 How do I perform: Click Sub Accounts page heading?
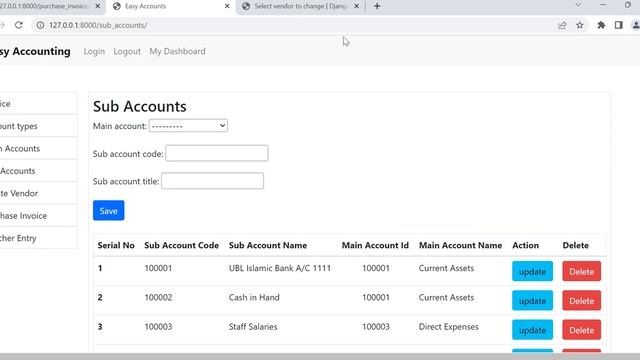(140, 106)
